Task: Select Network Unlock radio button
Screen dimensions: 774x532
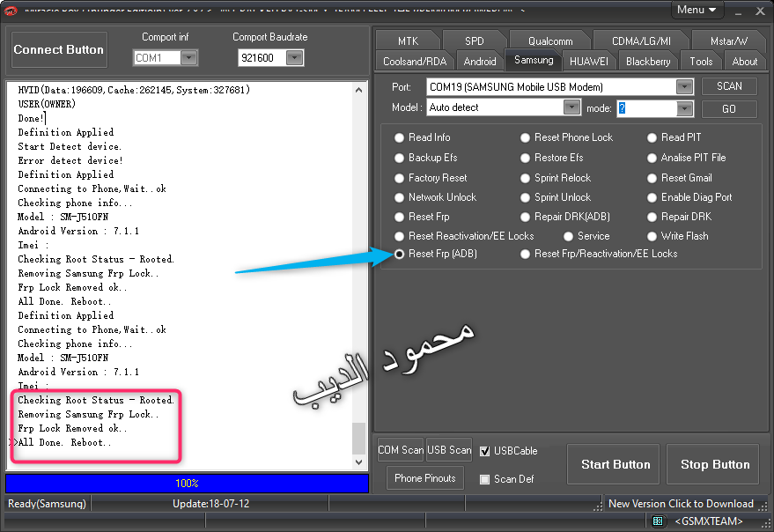Action: [x=399, y=197]
